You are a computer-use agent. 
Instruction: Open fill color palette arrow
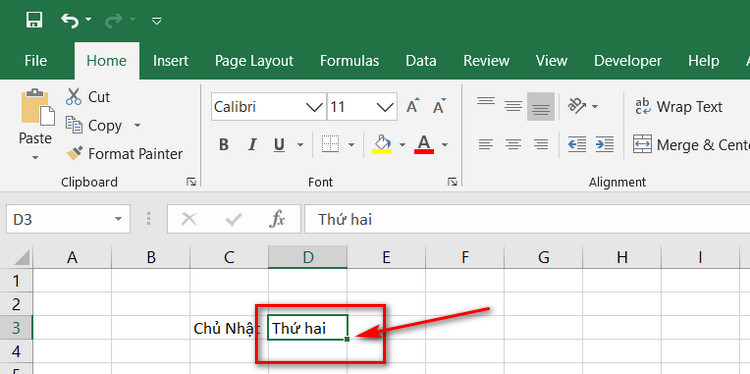click(402, 144)
